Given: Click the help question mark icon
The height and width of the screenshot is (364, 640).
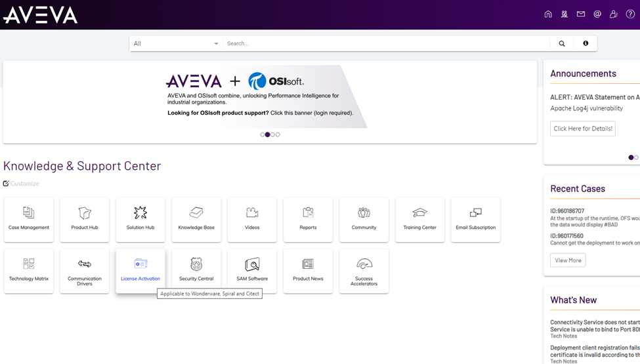Looking at the screenshot, I should pyautogui.click(x=630, y=14).
